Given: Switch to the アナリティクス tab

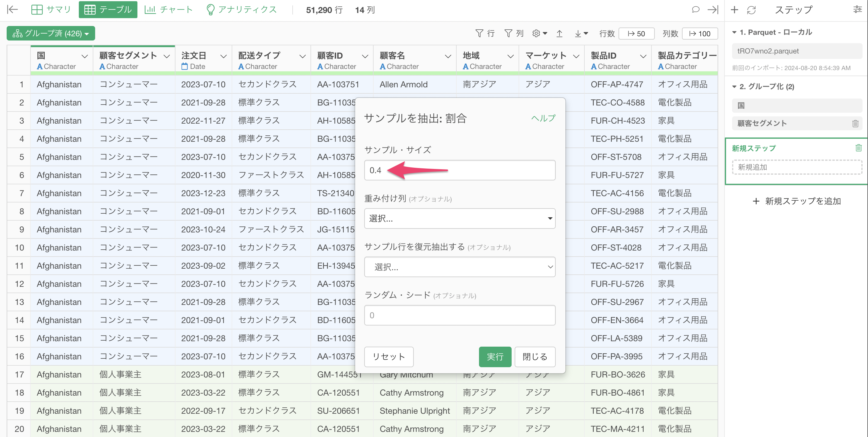Looking at the screenshot, I should (x=241, y=9).
